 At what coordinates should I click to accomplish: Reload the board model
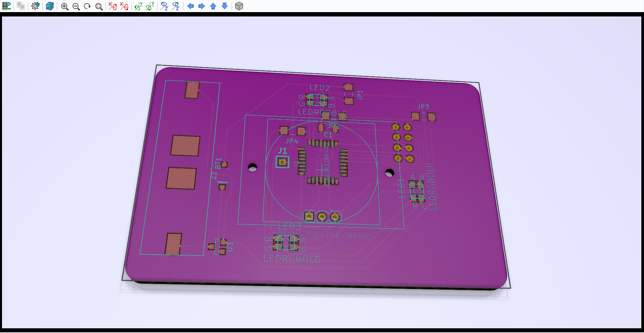[7, 6]
